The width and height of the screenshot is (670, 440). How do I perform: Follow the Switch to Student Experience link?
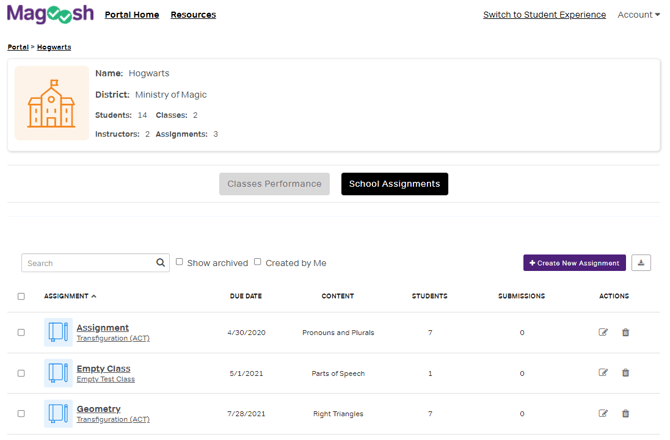pyautogui.click(x=544, y=15)
